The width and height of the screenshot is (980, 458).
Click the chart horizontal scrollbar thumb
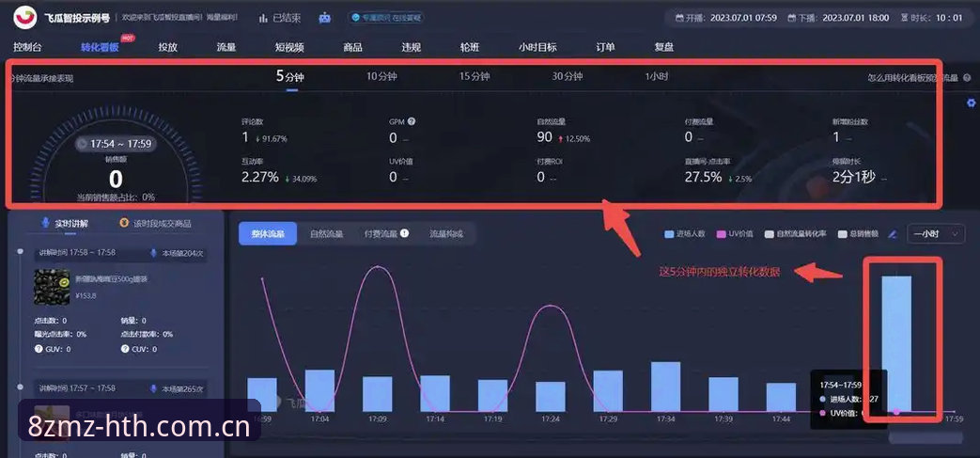926,438
